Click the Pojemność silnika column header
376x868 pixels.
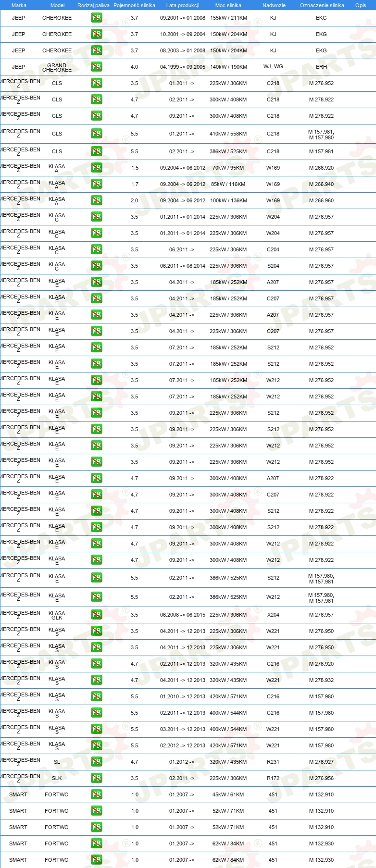click(x=134, y=5)
